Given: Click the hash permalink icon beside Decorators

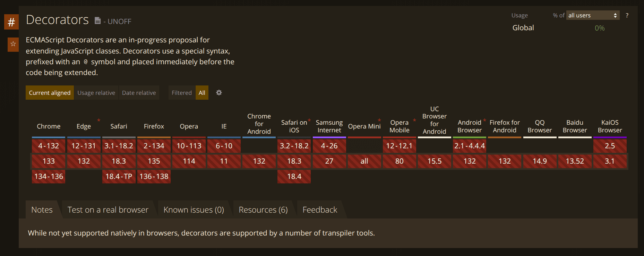Looking at the screenshot, I should tap(11, 22).
